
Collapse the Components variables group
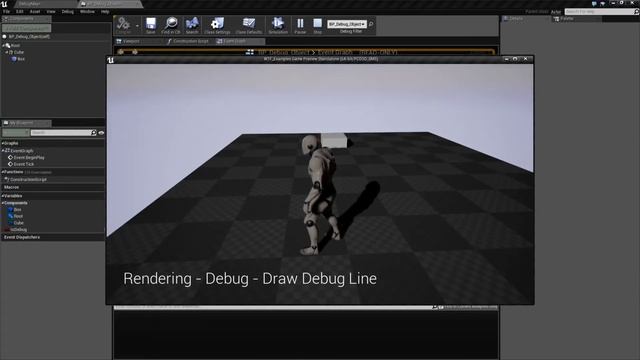tap(2, 203)
